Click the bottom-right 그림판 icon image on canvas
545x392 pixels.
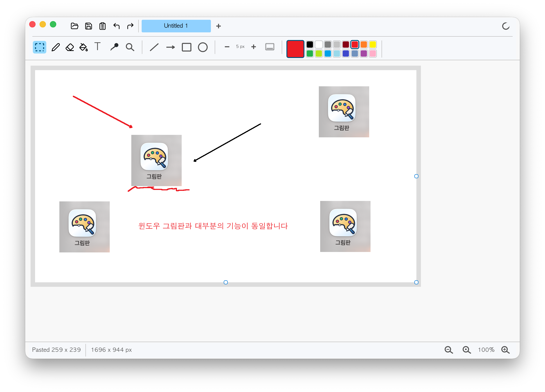345,226
